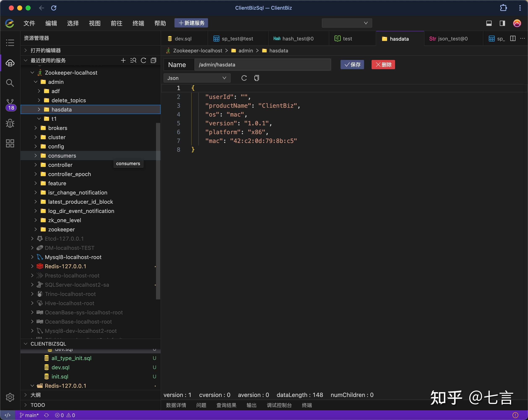Image resolution: width=528 pixels, height=420 pixels.
Task: Open the debug view in the activity bar
Action: pos(10,123)
